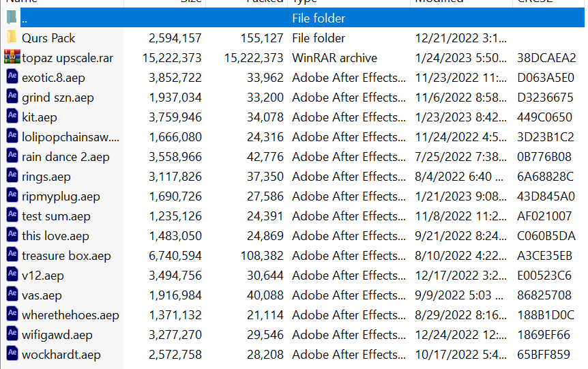Select the wifigawd.aep file

(x=57, y=335)
